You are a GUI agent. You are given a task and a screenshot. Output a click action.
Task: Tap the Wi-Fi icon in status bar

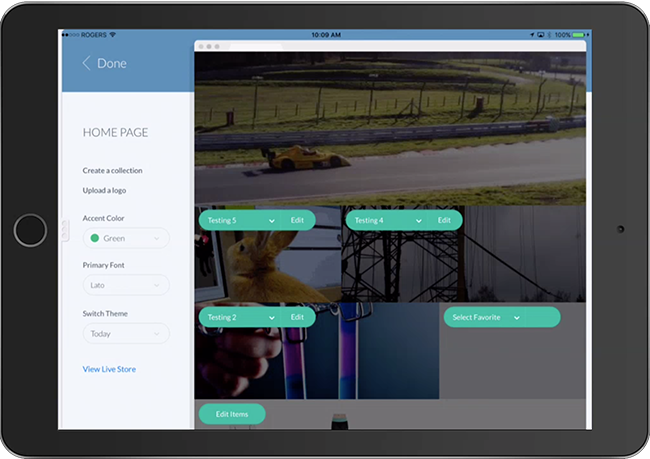[112, 35]
